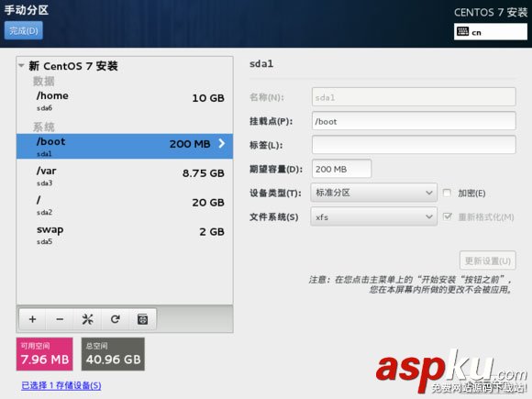Select the / root sda2 partition
Screen dimensions: 532x399
tap(125, 205)
